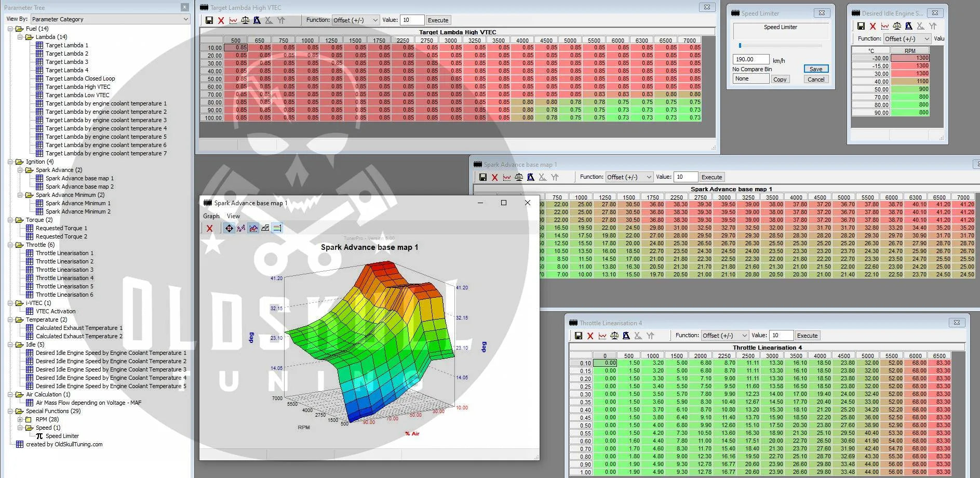Screen dimensions: 980x478
Task: Toggle the color bars icon in graph toolbar
Action: pos(277,228)
